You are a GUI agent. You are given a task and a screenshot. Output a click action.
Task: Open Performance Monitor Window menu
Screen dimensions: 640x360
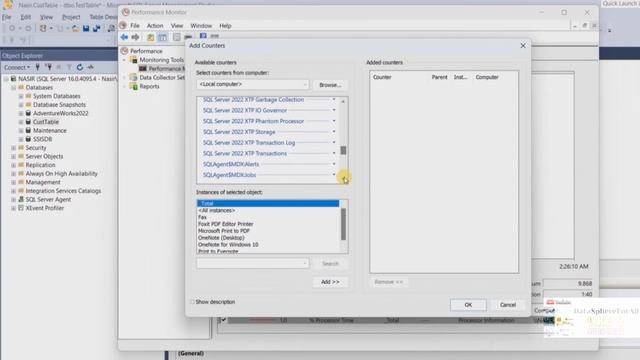(201, 26)
